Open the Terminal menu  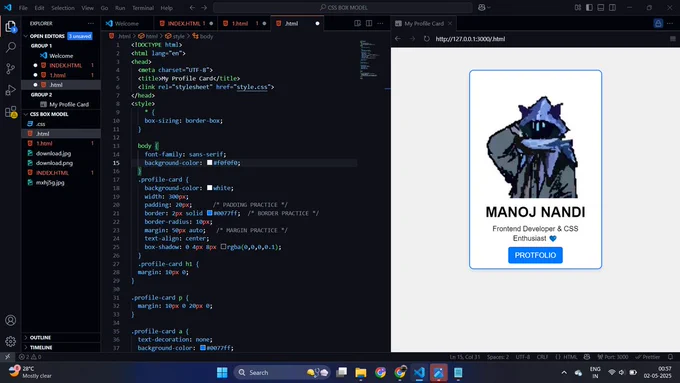pyautogui.click(x=143, y=8)
